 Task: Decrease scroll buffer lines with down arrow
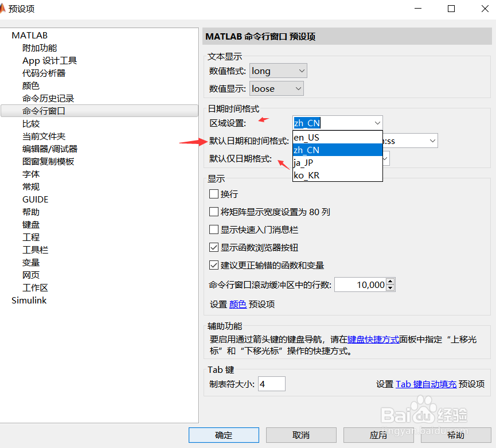click(x=390, y=288)
